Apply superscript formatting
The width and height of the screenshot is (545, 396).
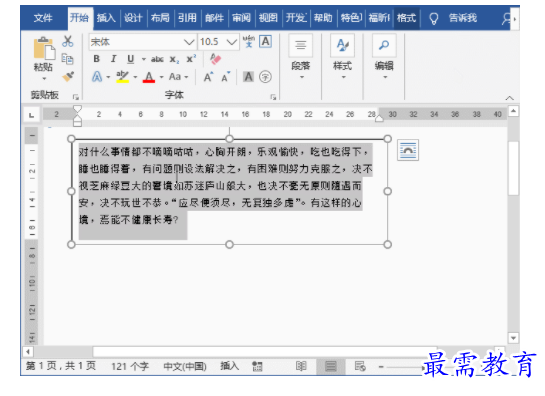(x=191, y=59)
